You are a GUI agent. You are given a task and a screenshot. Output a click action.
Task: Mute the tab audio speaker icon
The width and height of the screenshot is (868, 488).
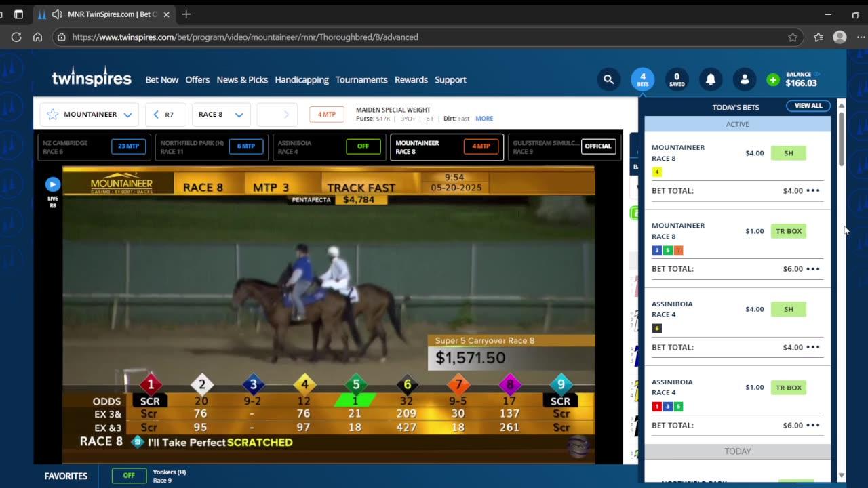pos(58,14)
